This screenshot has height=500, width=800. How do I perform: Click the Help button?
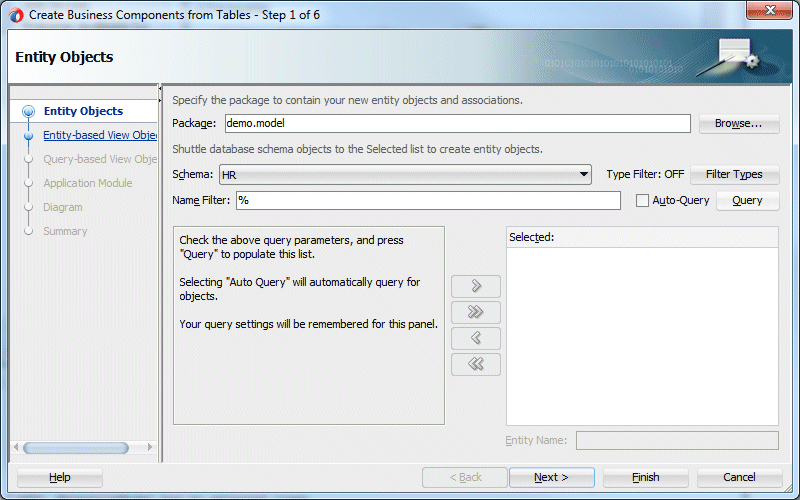click(x=60, y=478)
